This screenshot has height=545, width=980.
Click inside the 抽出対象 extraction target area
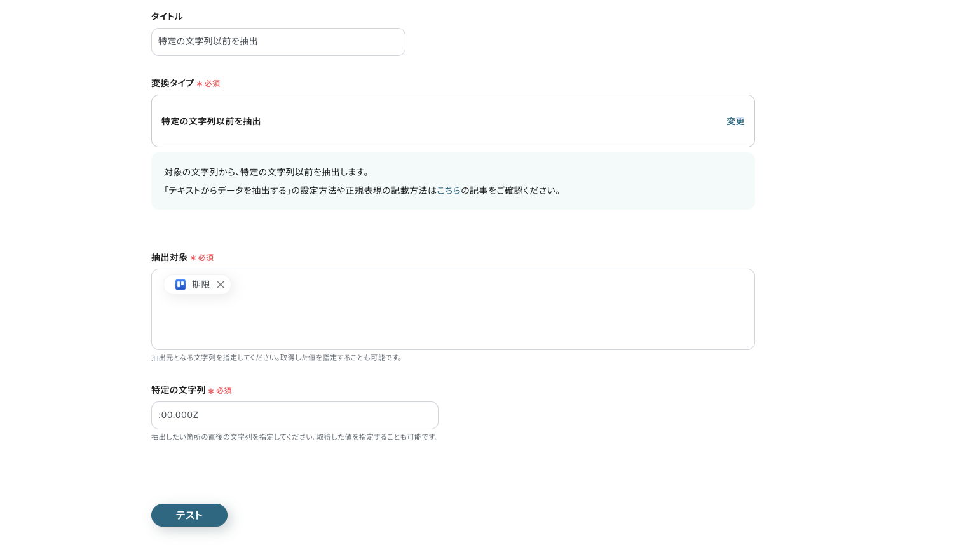[453, 318]
